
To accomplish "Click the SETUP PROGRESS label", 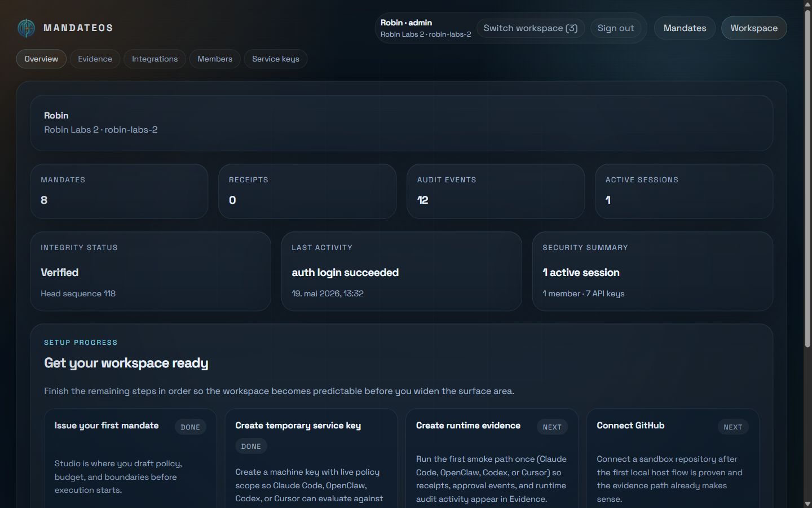I will [x=81, y=343].
